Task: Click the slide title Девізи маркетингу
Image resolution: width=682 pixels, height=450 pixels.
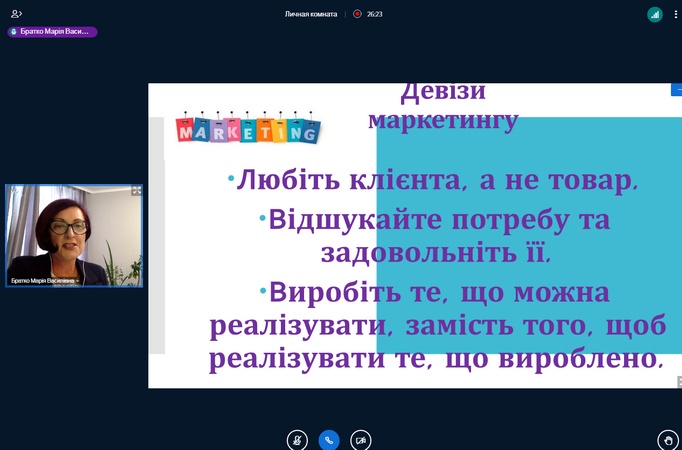Action: [443, 106]
